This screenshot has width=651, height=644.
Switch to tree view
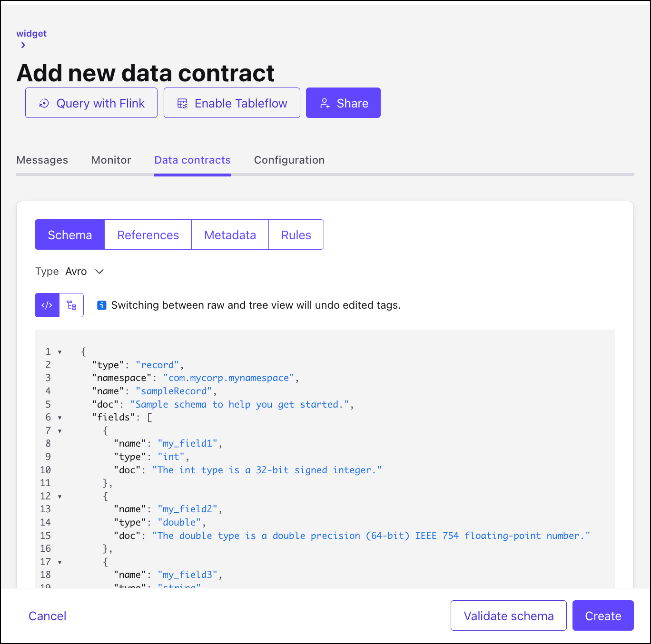71,305
